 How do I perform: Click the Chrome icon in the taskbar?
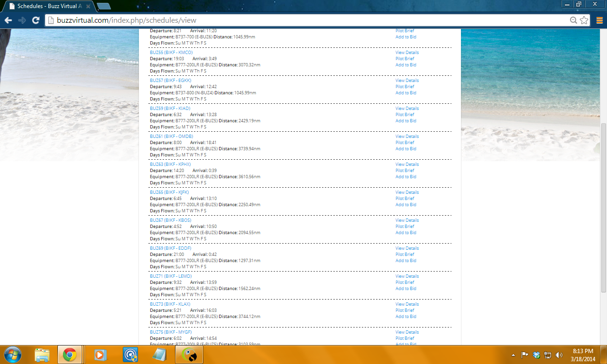click(x=70, y=355)
